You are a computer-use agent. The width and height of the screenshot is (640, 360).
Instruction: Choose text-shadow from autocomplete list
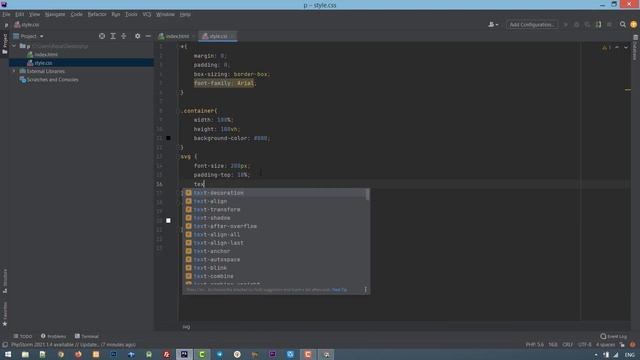274,218
